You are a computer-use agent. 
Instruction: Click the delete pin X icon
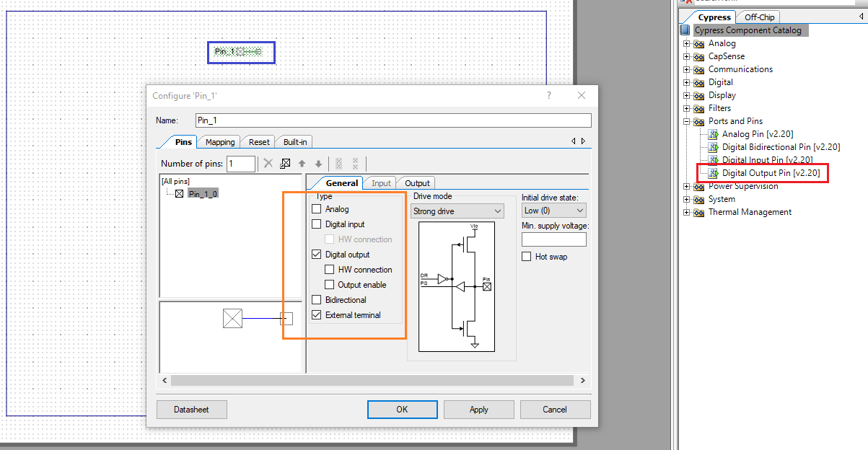pos(268,164)
